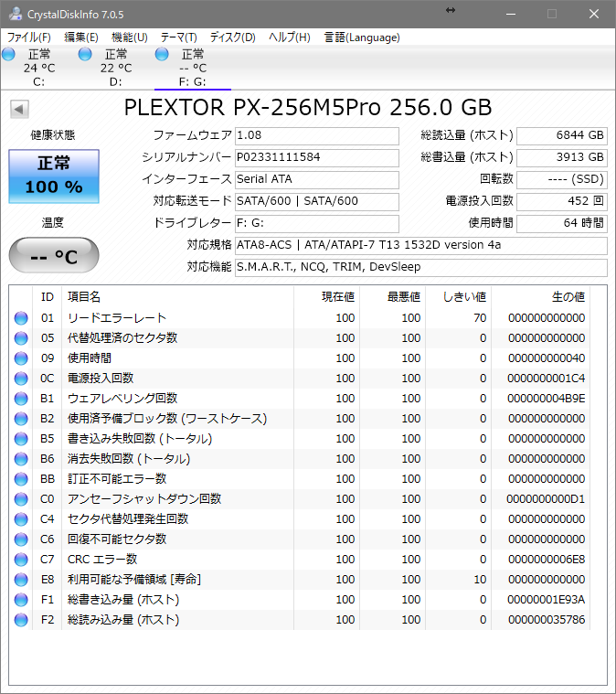The height and width of the screenshot is (694, 616).
Task: Click status orb of row B5 書き込み失敗回数
Action: 21,439
